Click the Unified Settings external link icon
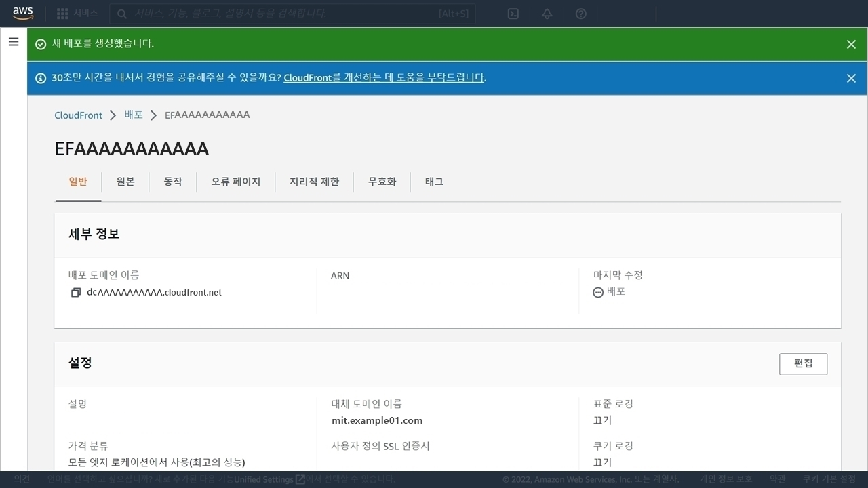Viewport: 868px width, 488px height. coord(300,479)
